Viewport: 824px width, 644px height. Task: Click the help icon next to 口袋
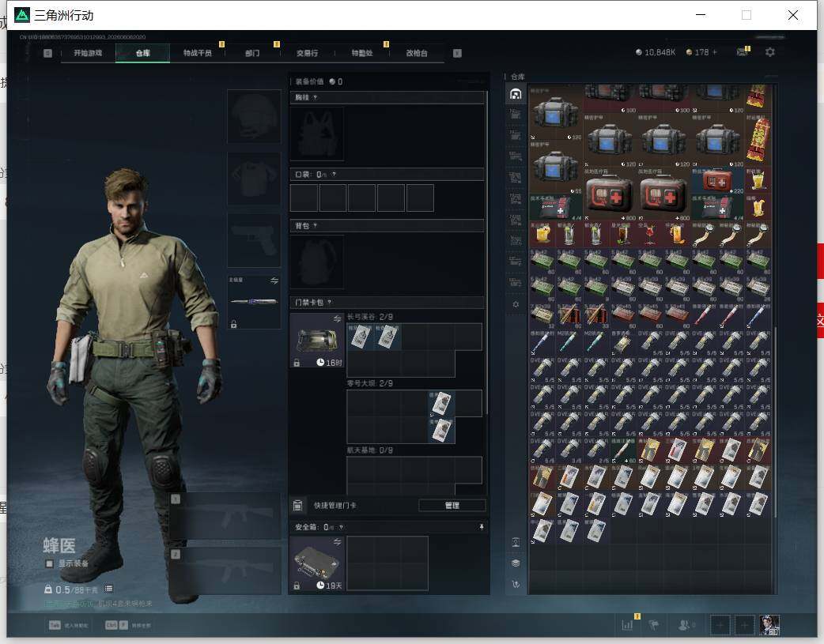click(334, 175)
